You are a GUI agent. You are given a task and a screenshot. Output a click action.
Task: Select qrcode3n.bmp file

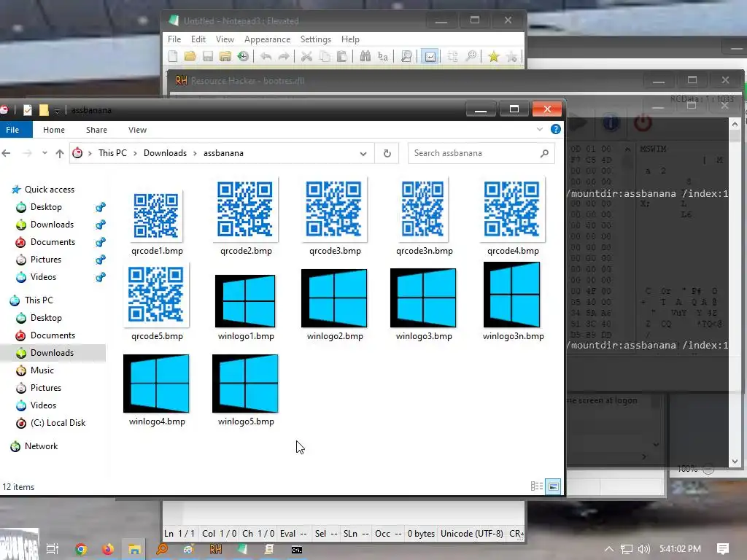[x=424, y=217]
